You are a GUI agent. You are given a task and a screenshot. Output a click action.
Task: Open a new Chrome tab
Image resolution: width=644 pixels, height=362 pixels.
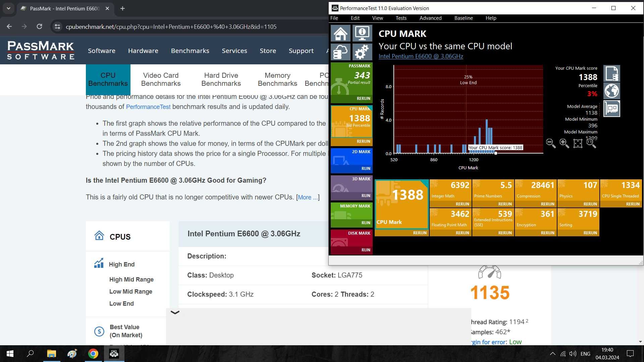[122, 8]
